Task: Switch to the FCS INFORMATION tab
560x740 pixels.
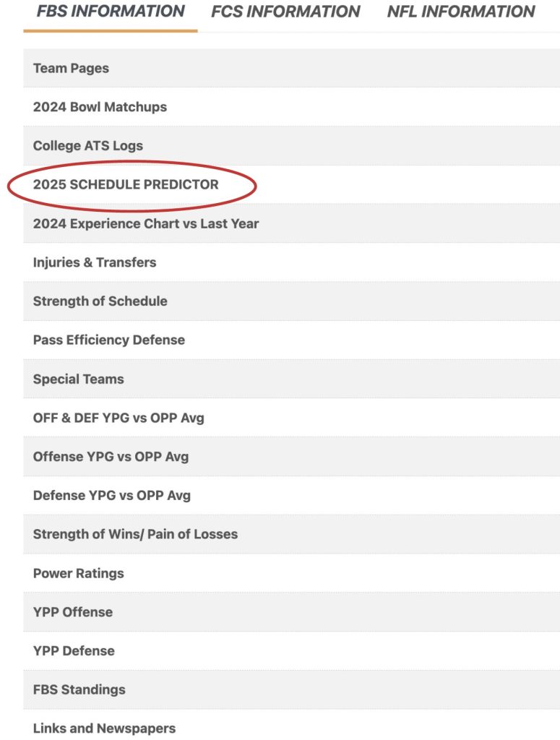Action: (x=285, y=12)
